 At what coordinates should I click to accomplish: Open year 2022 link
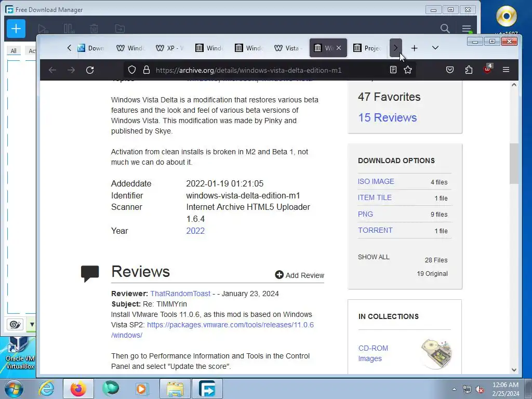(195, 231)
